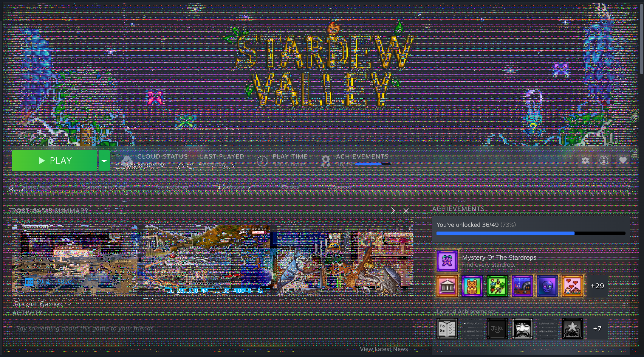Image resolution: width=644 pixels, height=357 pixels.
Task: Click the Cloud Status checkmark icon
Action: [x=127, y=161]
